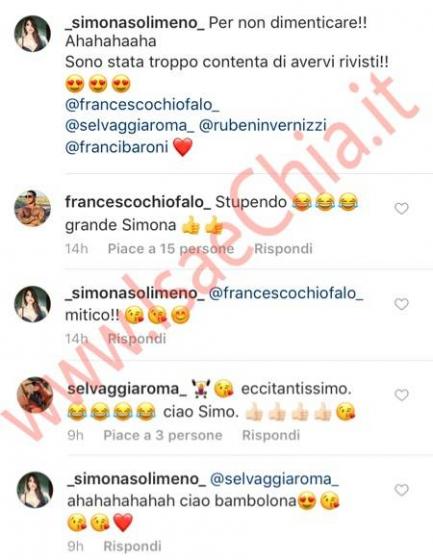Open francescochiofalo_ profile picture
Image resolution: width=433 pixels, height=560 pixels.
pos(32,208)
